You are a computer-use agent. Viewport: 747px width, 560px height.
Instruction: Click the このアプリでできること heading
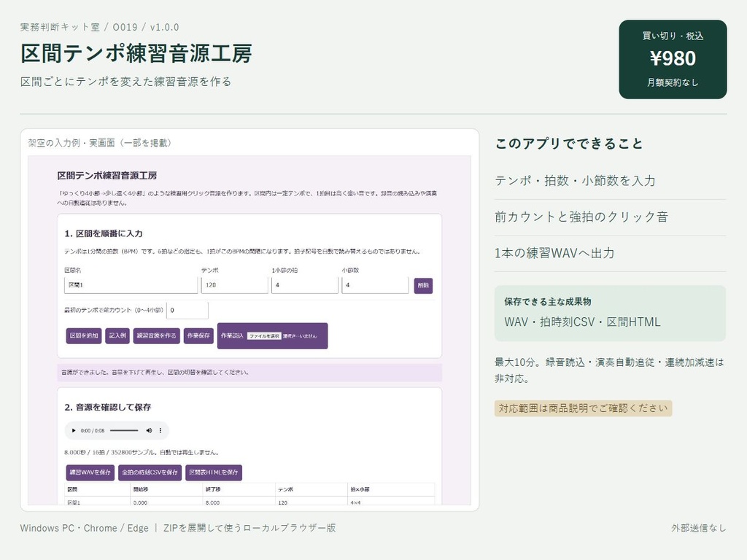click(569, 144)
